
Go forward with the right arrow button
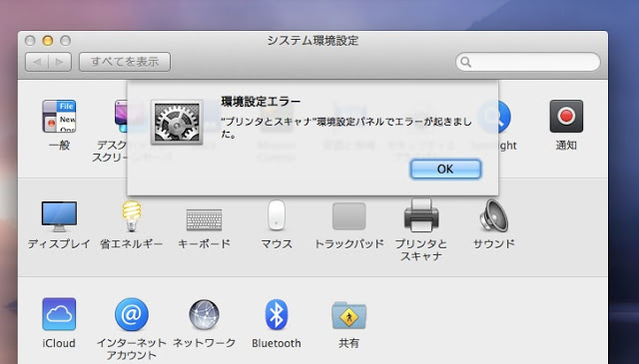[60, 62]
